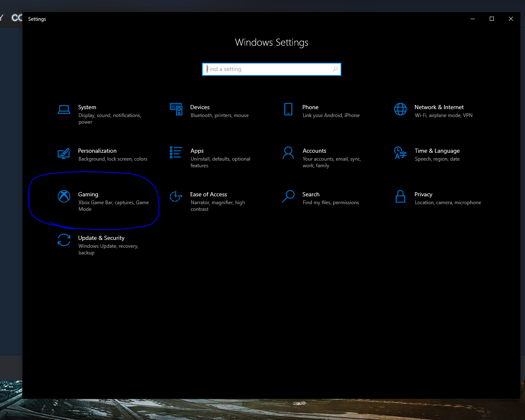Click the Accounts person icon
Screen dimensions: 525x420
pos(288,153)
